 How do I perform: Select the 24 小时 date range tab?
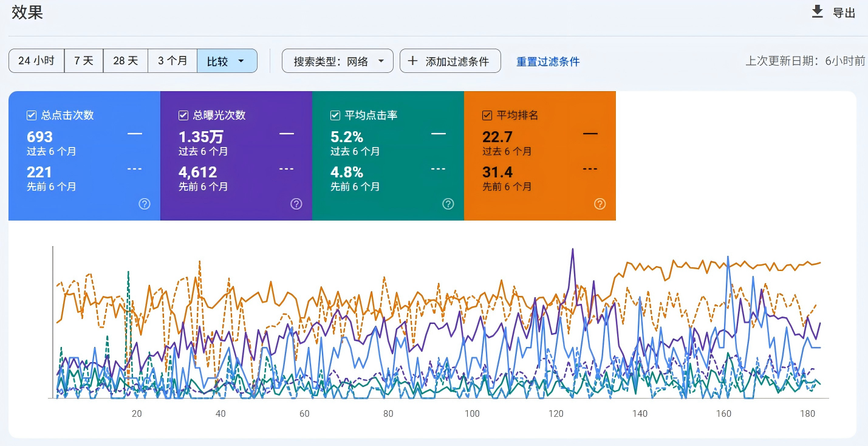[36, 61]
